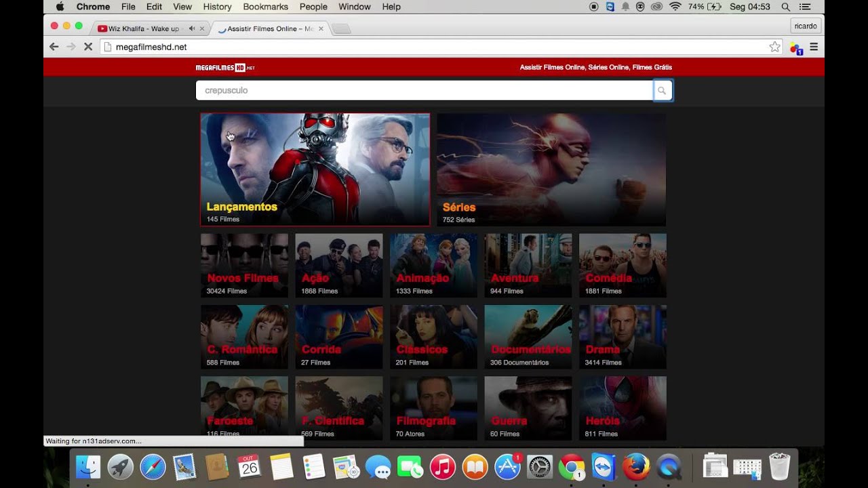Open Spotlight search in menu bar
868x488 pixels.
(x=785, y=7)
